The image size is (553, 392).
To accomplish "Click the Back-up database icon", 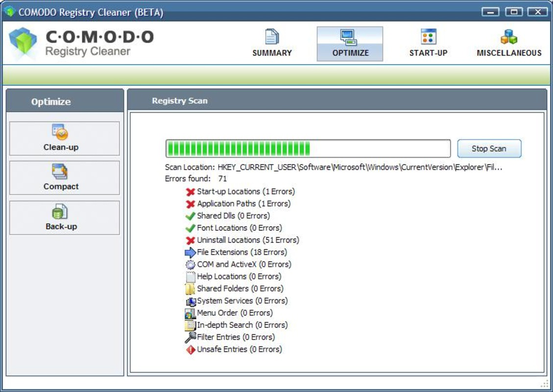I will tap(60, 212).
